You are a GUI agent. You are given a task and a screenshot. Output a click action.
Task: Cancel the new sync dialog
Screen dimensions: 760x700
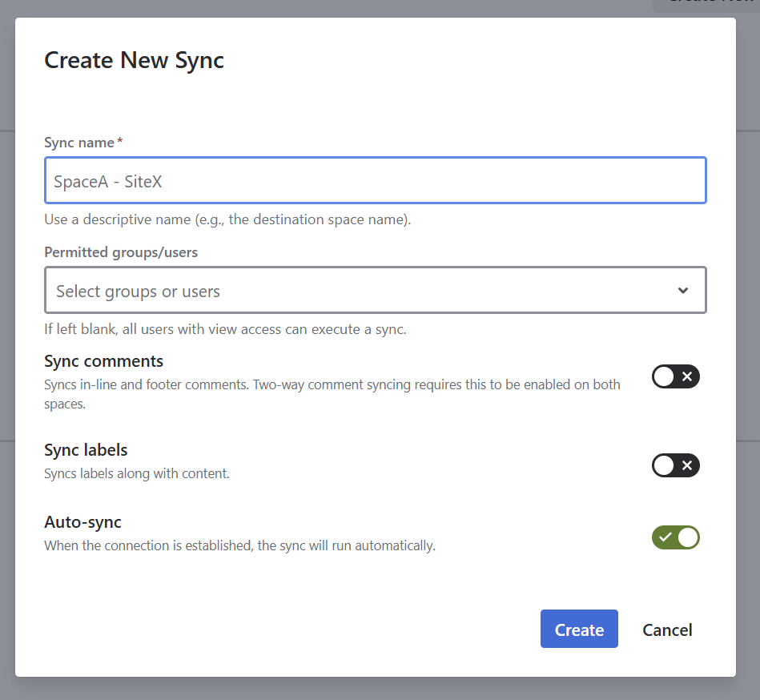tap(666, 630)
